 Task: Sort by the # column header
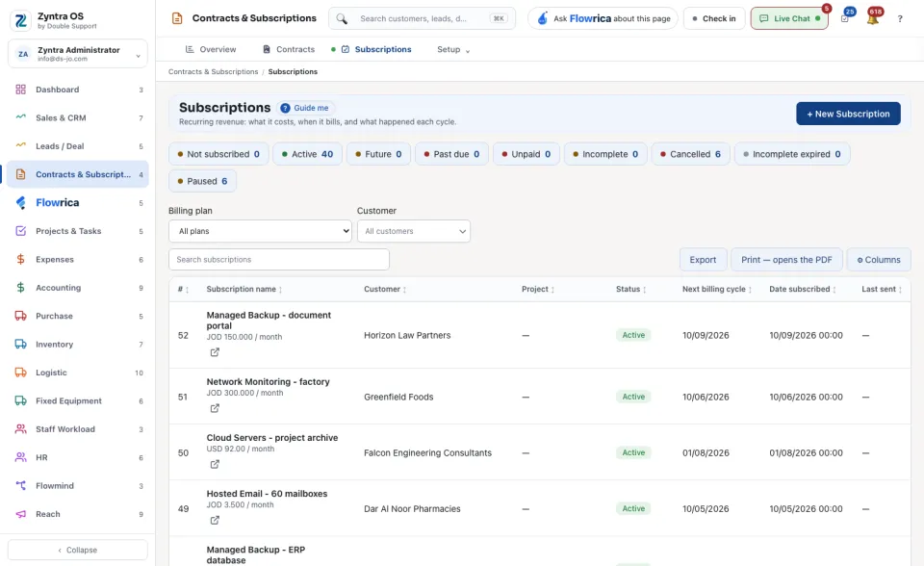[183, 289]
